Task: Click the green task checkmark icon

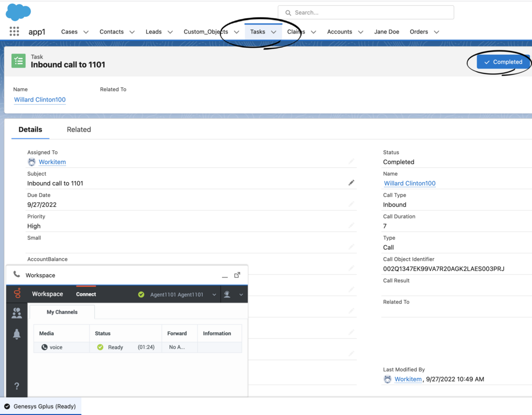Action: click(18, 61)
